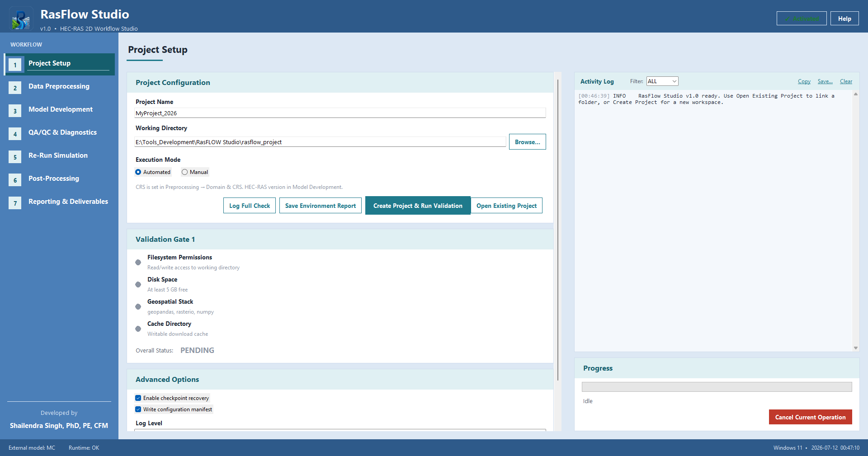Click the Activated license button
This screenshot has height=456, width=868.
tap(802, 19)
